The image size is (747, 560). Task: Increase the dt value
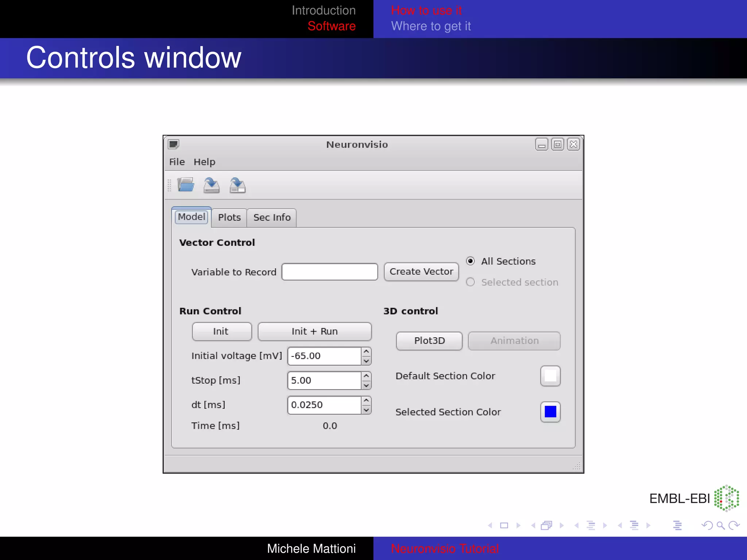pos(367,400)
